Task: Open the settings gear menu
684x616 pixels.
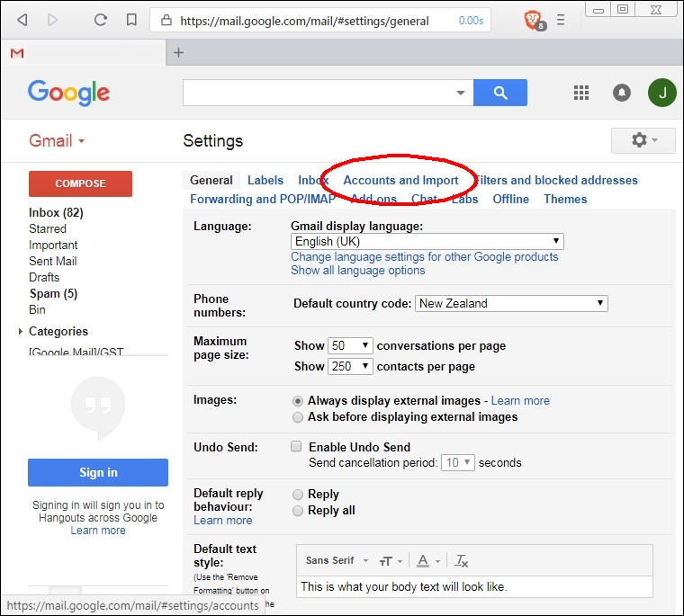Action: pyautogui.click(x=643, y=140)
